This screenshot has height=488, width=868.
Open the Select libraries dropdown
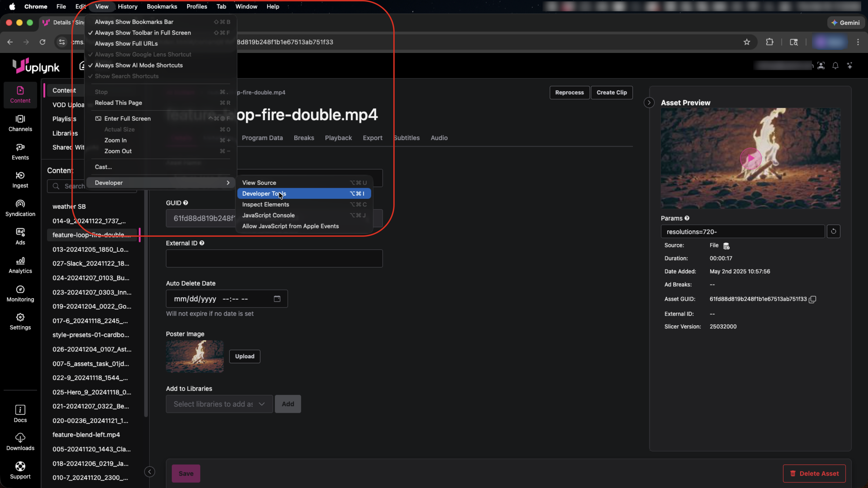(x=219, y=404)
